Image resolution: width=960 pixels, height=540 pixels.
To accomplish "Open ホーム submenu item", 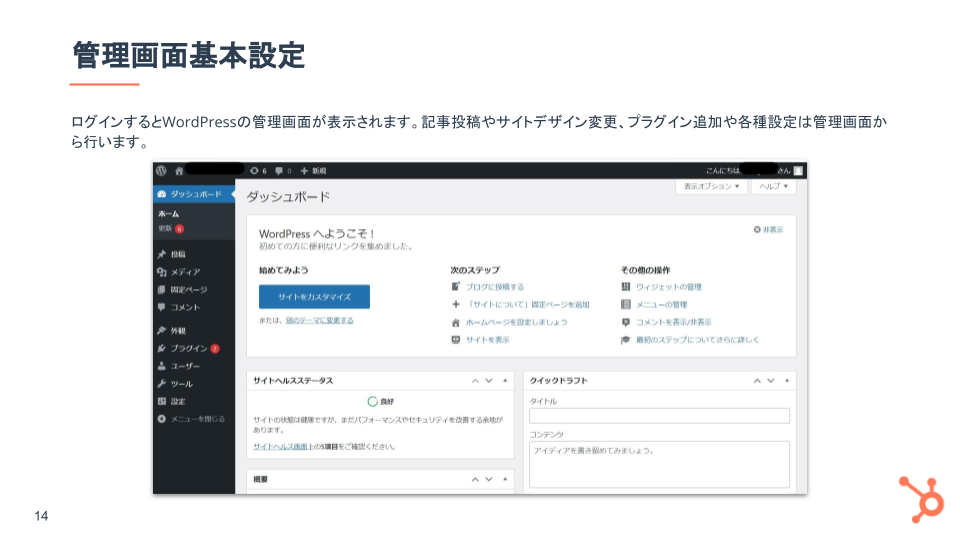I will click(x=168, y=214).
